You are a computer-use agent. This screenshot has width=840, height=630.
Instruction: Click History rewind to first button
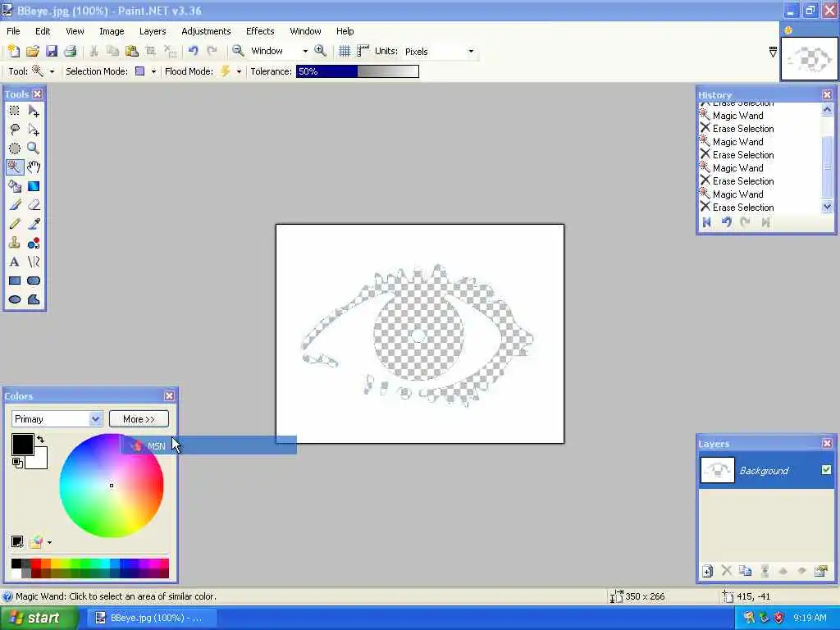[706, 222]
